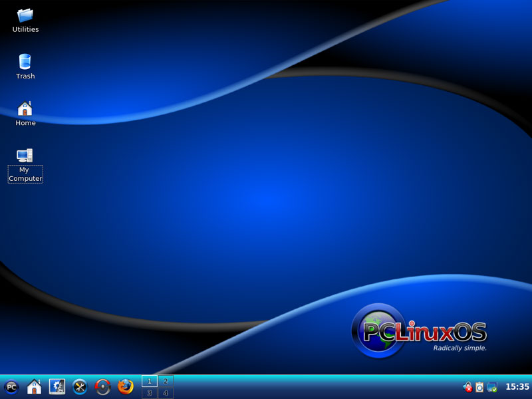Click the 15:35 clock

(517, 387)
